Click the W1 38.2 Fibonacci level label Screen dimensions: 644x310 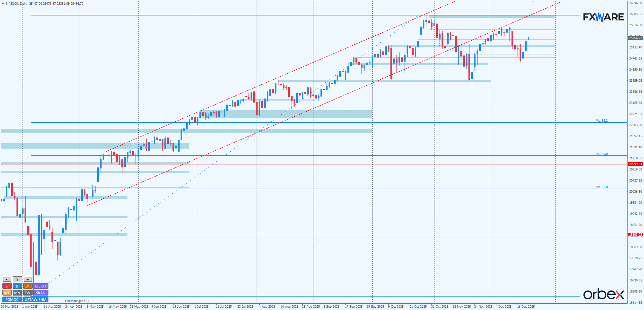[602, 120]
